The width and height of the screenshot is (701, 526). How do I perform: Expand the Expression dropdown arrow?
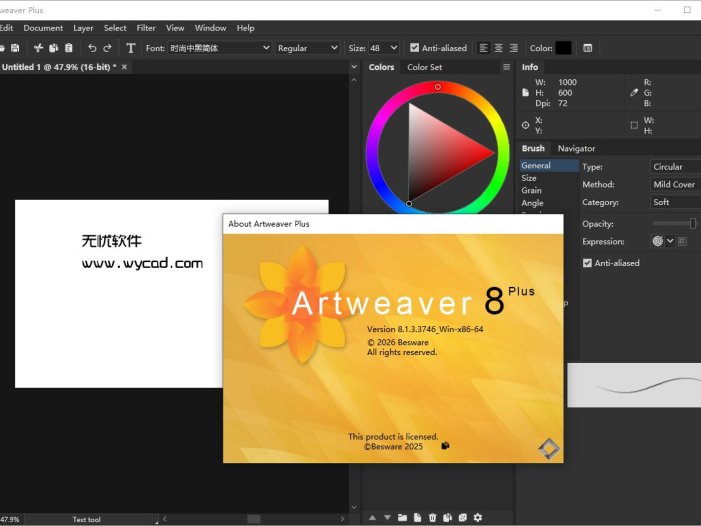(670, 241)
